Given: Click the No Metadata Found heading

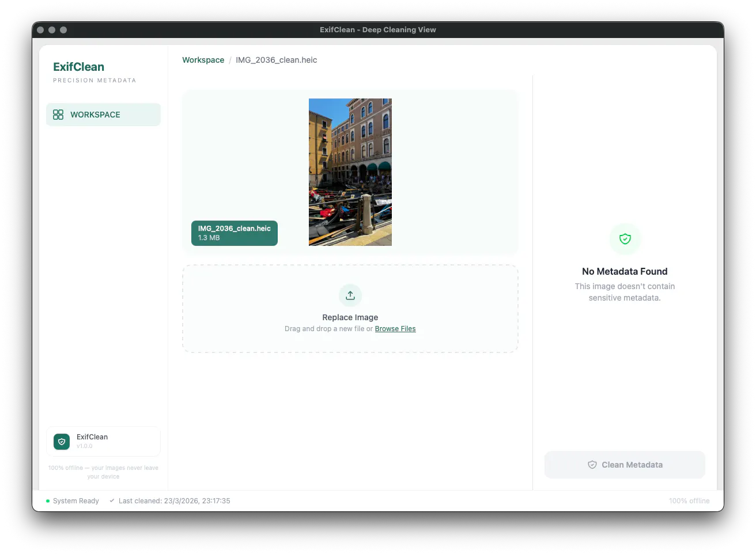Looking at the screenshot, I should tap(625, 271).
